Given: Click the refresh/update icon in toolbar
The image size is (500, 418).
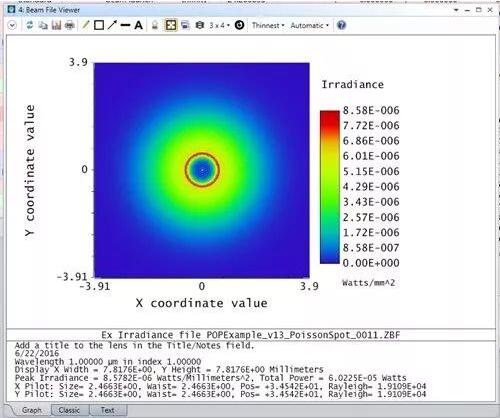Looking at the screenshot, I should coord(30,25).
